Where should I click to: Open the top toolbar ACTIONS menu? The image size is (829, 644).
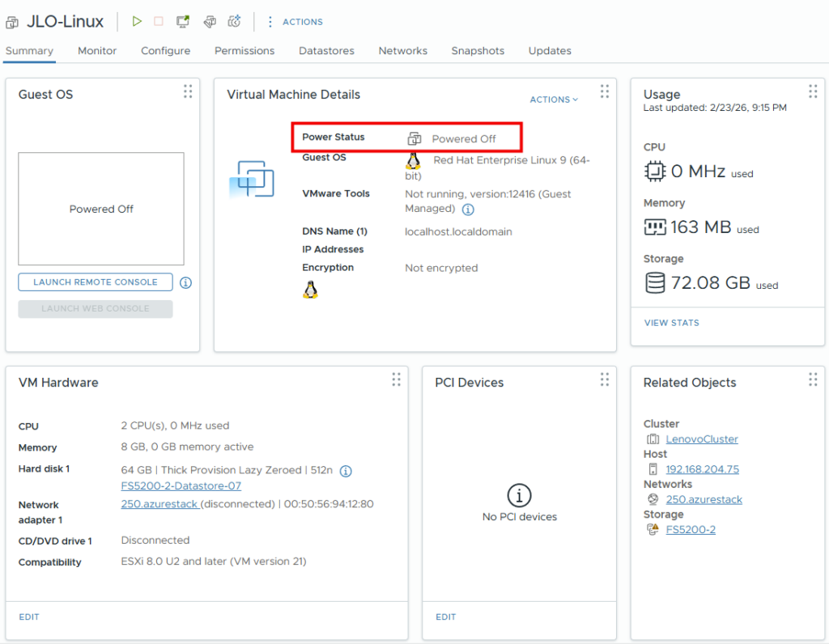tap(295, 22)
